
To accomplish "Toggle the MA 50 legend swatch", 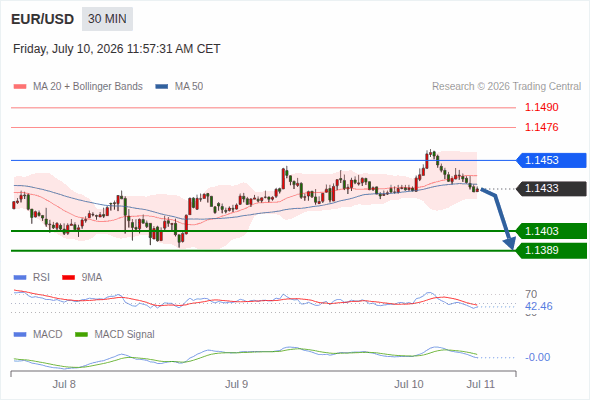I will pyautogui.click(x=162, y=87).
